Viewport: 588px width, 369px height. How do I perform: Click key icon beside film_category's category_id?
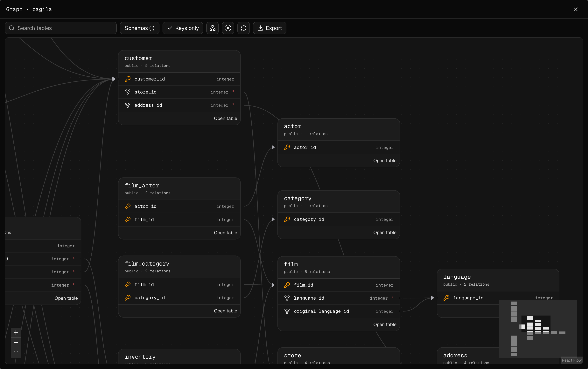click(128, 298)
